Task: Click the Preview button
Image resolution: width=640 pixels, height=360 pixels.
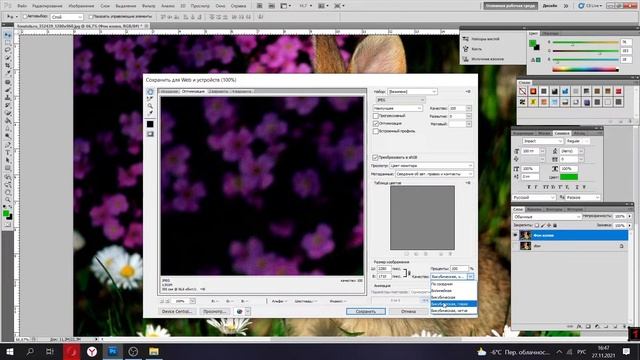Action: (215, 311)
